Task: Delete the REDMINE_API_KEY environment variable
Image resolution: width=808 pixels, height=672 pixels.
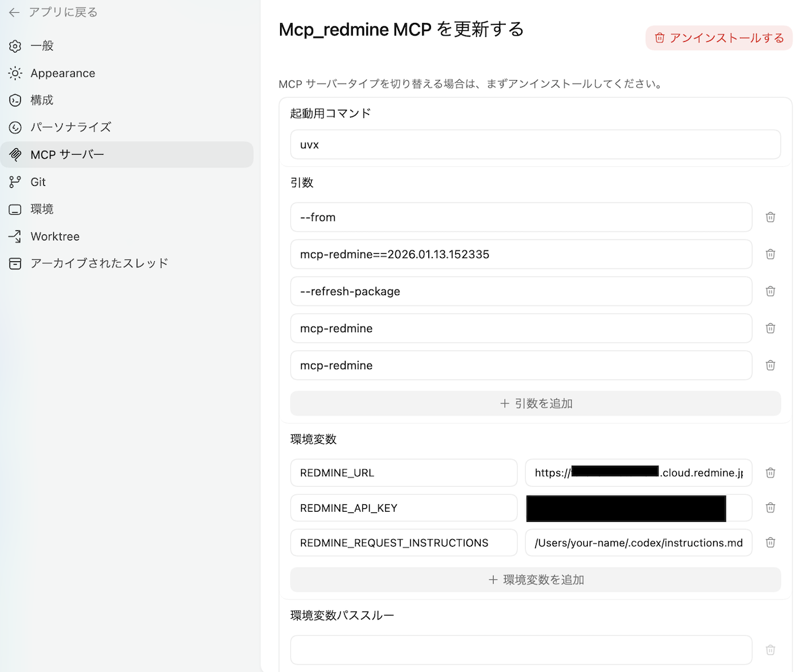Action: click(770, 508)
